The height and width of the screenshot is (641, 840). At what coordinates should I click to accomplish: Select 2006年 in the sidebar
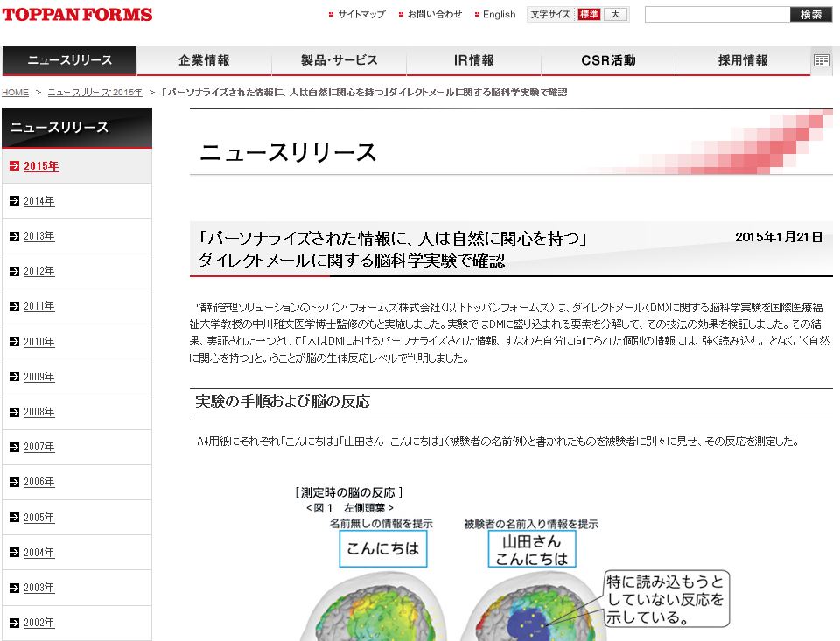39,482
